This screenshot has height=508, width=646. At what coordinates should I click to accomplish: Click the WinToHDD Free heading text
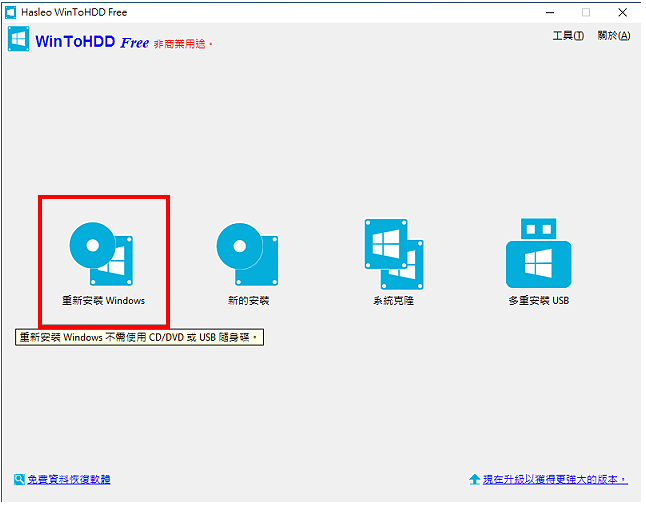[92, 42]
